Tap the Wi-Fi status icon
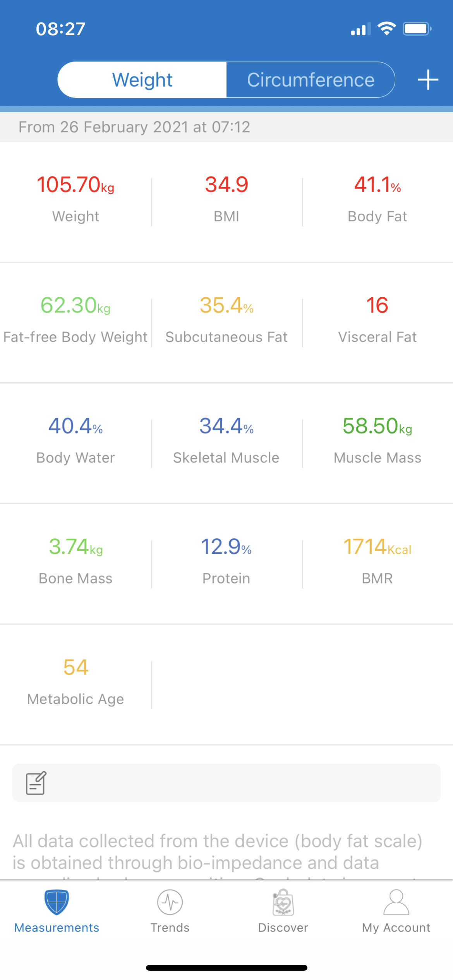The height and width of the screenshot is (980, 453). click(386, 29)
